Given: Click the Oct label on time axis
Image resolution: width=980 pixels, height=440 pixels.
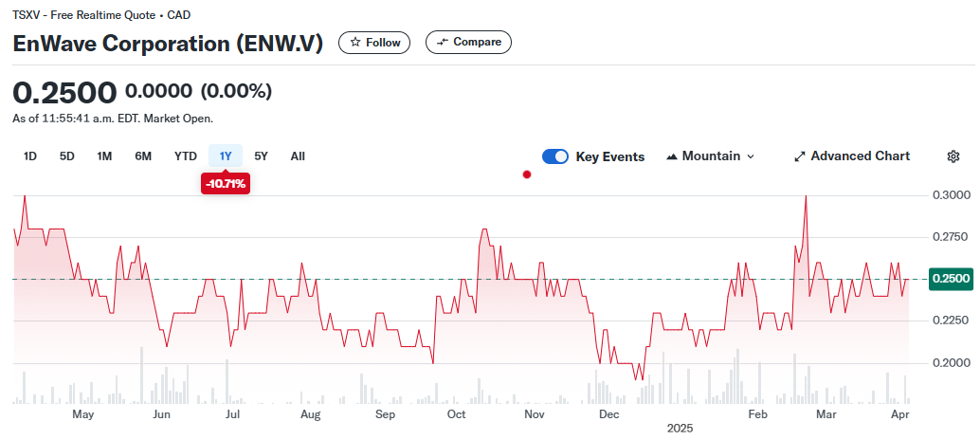Looking at the screenshot, I should pyautogui.click(x=457, y=415).
